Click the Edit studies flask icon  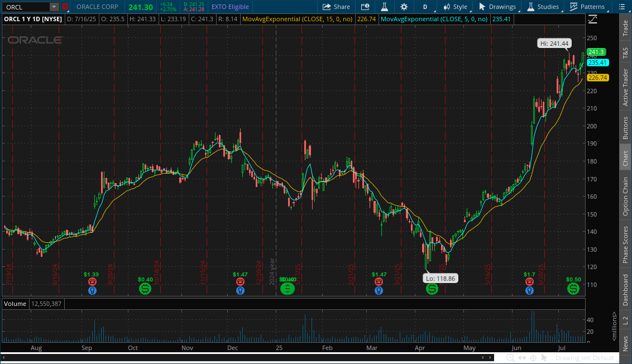pyautogui.click(x=385, y=7)
